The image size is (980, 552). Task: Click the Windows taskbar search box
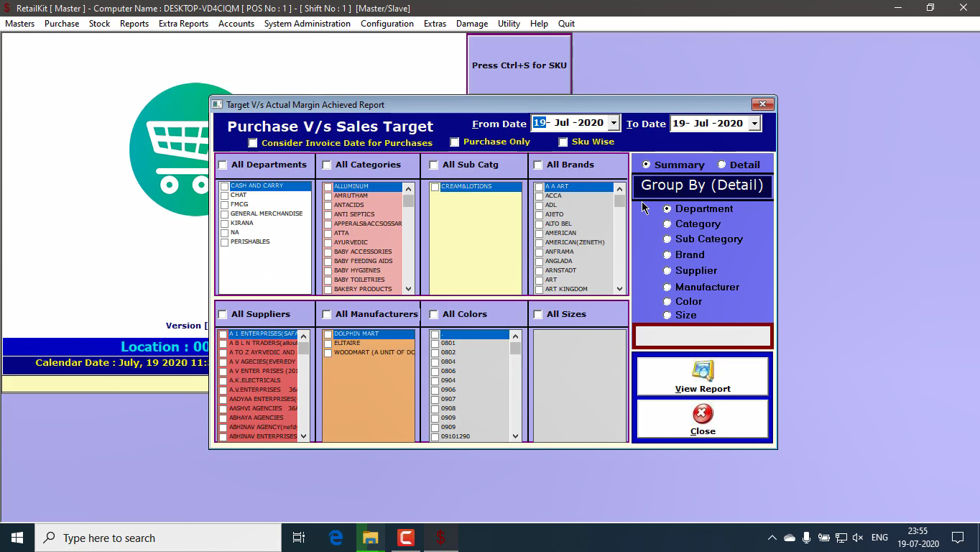click(158, 538)
